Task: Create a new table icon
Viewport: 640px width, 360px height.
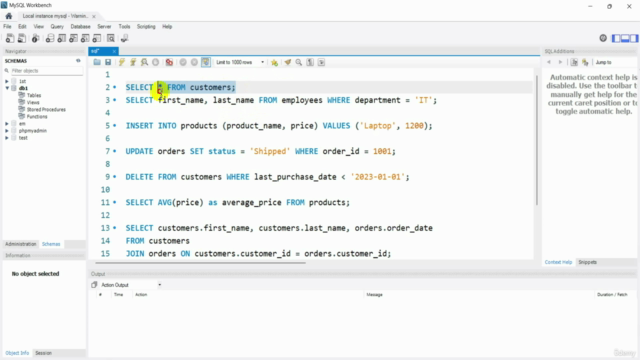Action: click(x=61, y=38)
